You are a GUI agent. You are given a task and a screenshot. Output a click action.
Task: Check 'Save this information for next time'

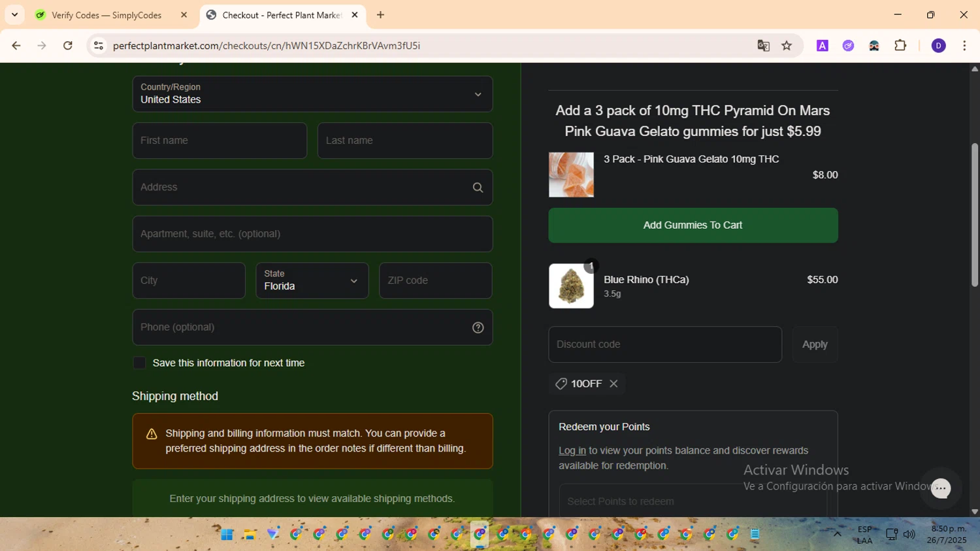tap(139, 363)
